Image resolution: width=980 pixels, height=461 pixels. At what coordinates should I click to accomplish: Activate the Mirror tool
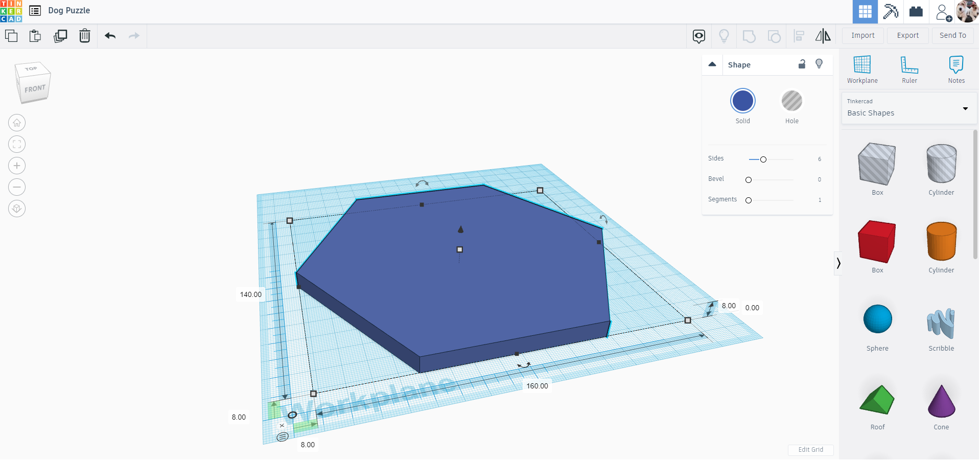pyautogui.click(x=823, y=36)
